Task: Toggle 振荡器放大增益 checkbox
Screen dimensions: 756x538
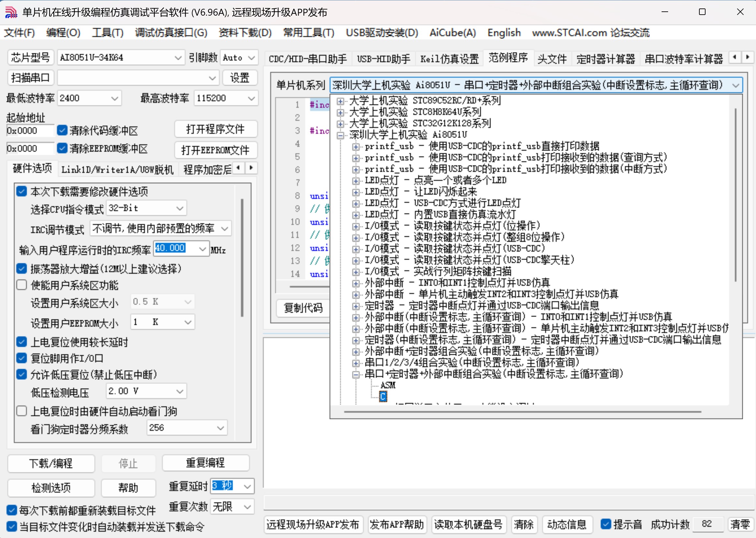Action: point(22,268)
